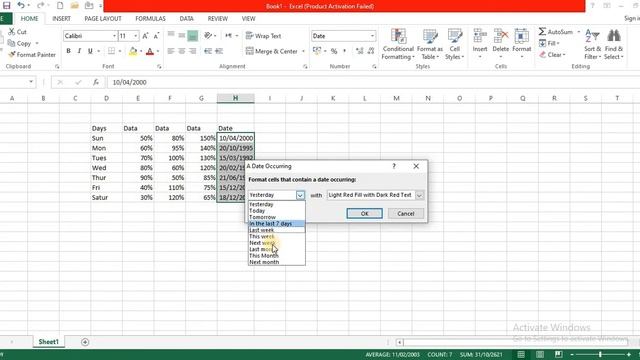Decrease font size with the smaller A icon
This screenshot has width=640, height=360.
pos(156,36)
